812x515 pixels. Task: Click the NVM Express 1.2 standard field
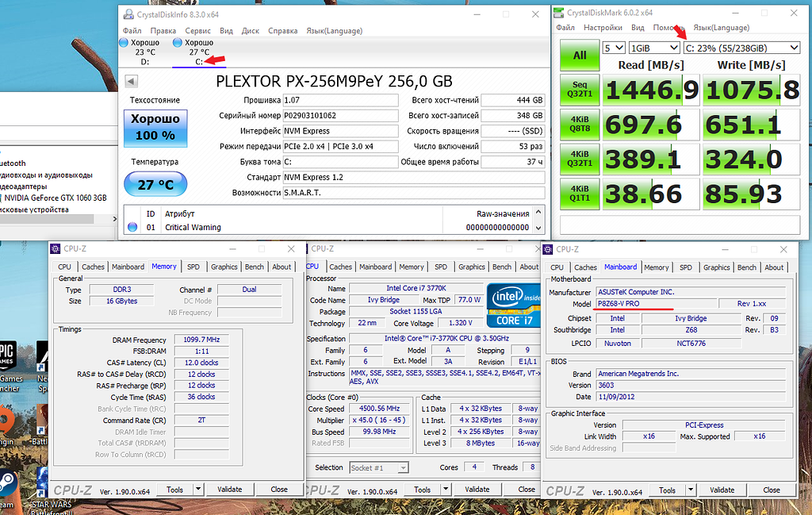click(x=414, y=177)
